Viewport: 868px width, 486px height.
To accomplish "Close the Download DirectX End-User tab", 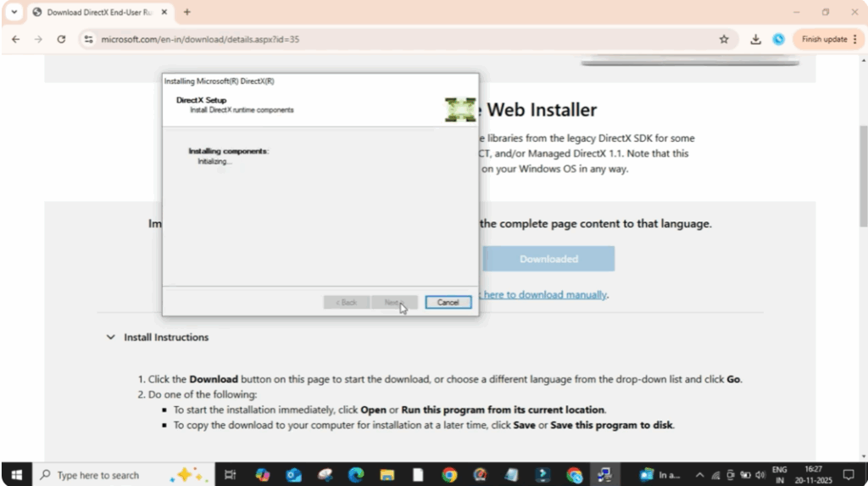I will tap(164, 12).
